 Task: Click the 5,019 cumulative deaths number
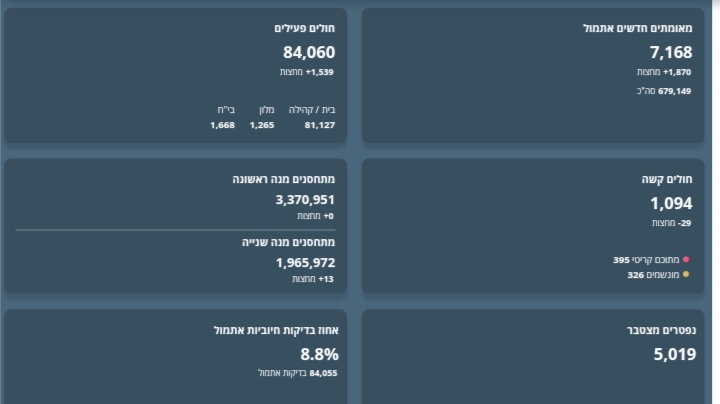[x=672, y=354]
